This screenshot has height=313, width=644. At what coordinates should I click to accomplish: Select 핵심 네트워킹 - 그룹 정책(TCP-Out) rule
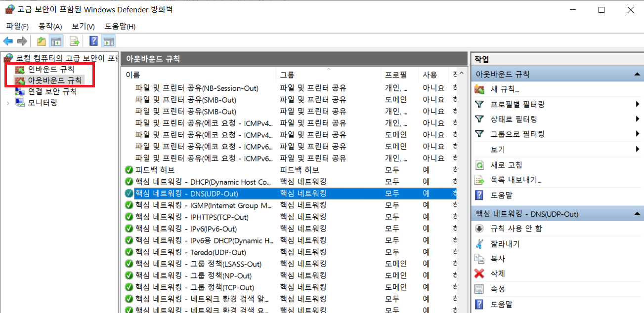[x=194, y=287]
